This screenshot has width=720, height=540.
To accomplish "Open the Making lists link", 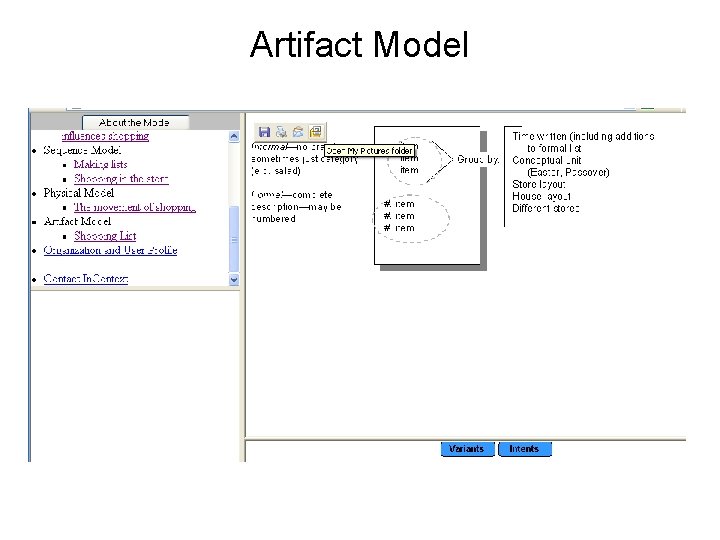I will pyautogui.click(x=101, y=164).
